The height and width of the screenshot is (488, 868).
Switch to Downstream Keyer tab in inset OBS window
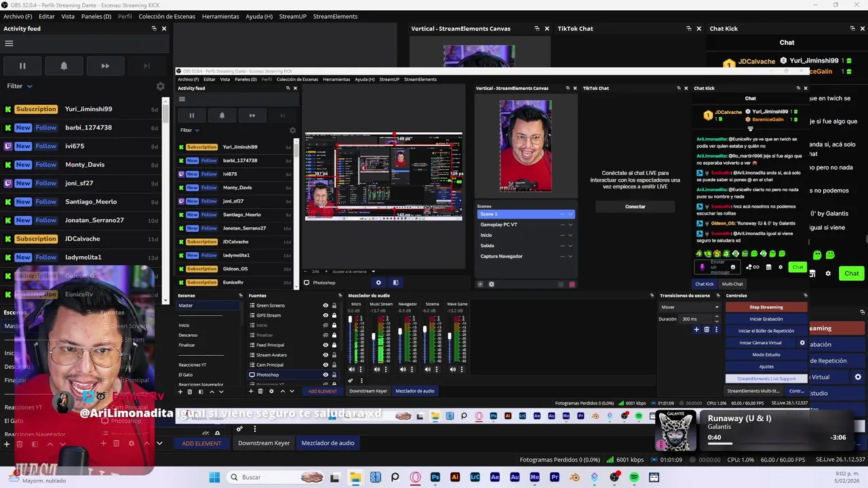point(368,391)
